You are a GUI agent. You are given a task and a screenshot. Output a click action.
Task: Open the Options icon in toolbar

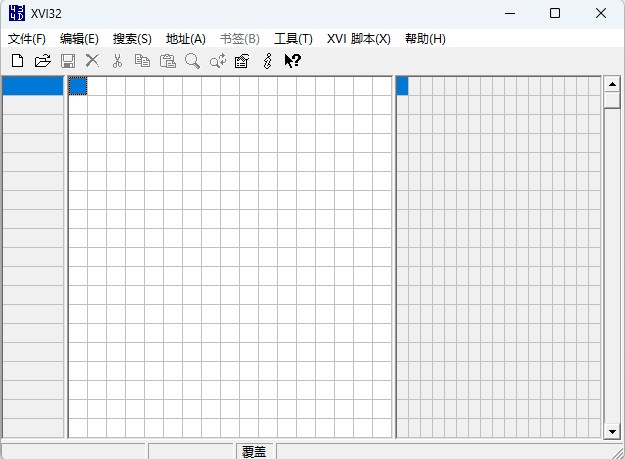tap(242, 61)
